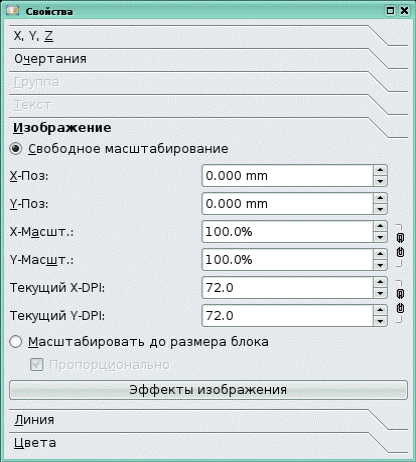Click the Свойства window title text
The width and height of the screenshot is (416, 462).
[49, 11]
